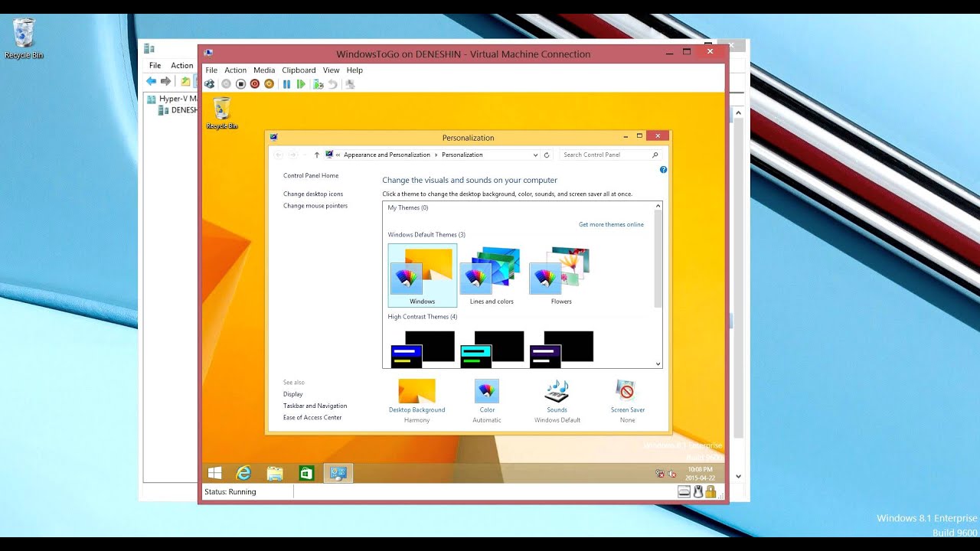Click the lock icon in the VM status bar

click(x=710, y=491)
